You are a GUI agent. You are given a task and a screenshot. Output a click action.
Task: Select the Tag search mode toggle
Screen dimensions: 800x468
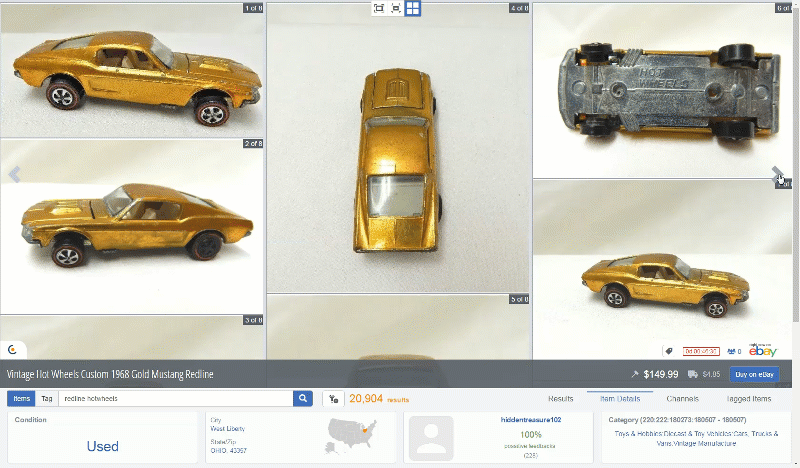[47, 399]
